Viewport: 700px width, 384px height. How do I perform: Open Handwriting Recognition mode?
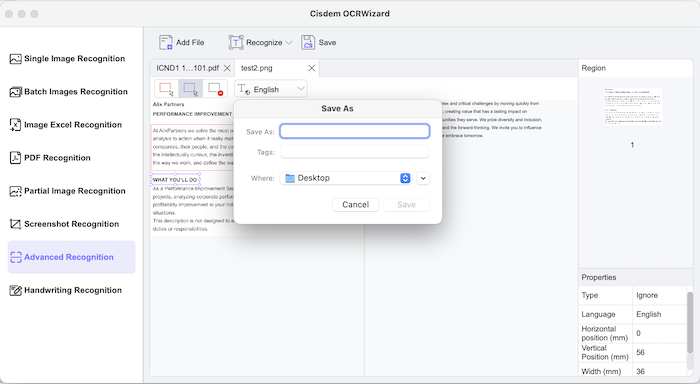coord(66,290)
